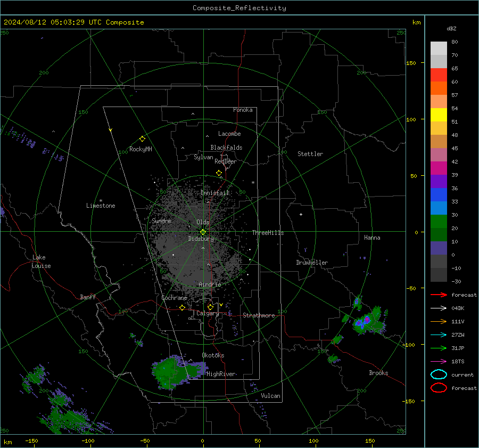
Task: Click the red 'forecast' ellipse in legend
Action: 439,388
